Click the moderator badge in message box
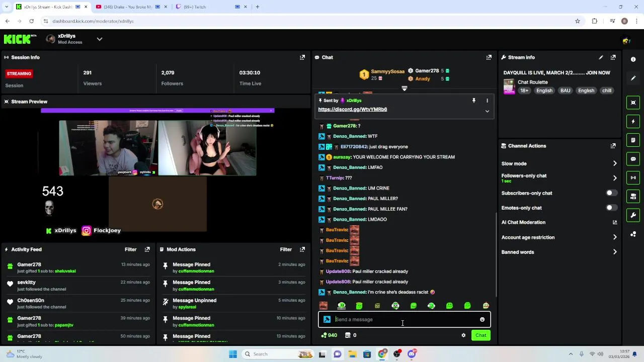 [x=327, y=319]
